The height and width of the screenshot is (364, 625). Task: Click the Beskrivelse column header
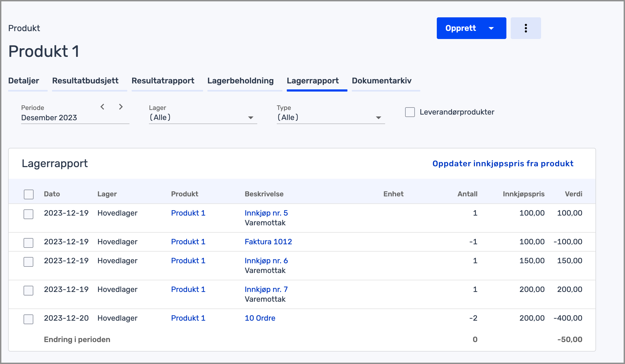click(x=264, y=194)
